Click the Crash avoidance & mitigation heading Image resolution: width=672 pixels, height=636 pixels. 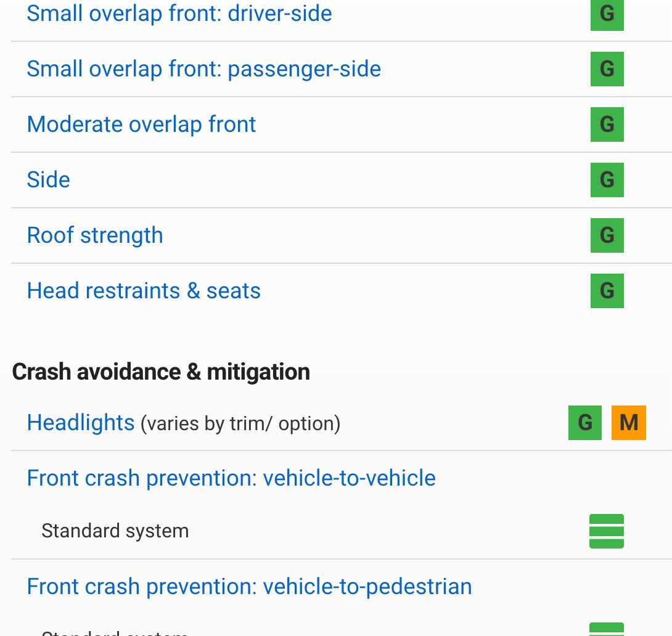click(161, 372)
